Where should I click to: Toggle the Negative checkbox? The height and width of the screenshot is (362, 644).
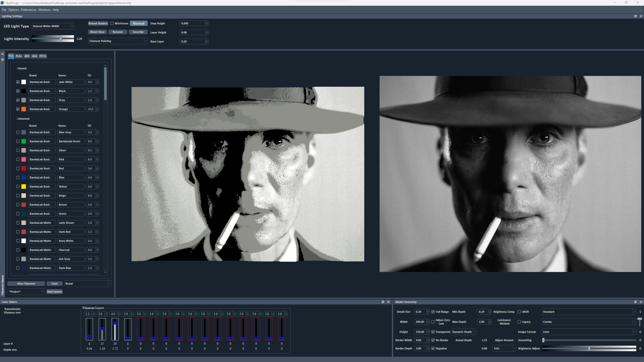(x=433, y=348)
